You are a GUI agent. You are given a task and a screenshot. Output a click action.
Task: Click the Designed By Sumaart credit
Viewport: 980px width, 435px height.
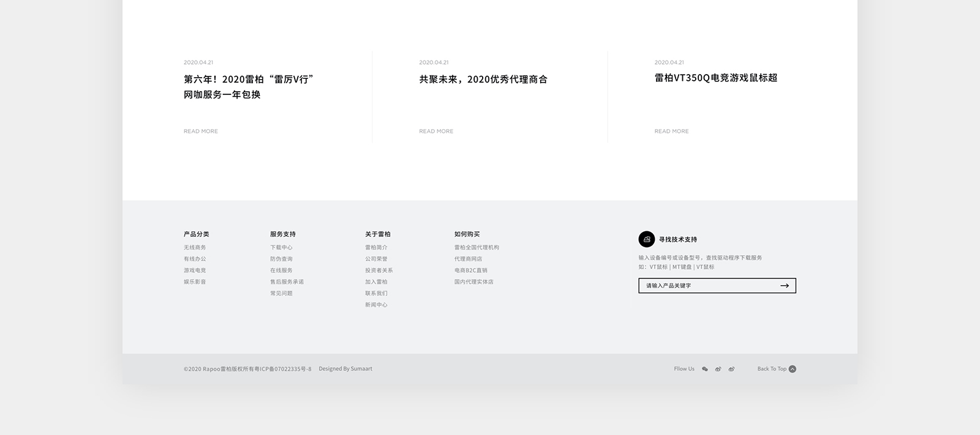(x=345, y=369)
